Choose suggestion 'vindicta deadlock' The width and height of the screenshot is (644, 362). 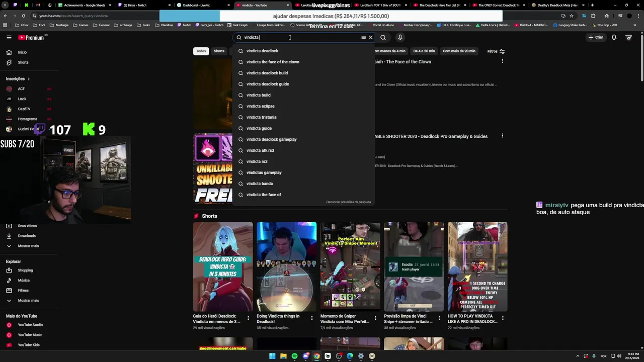point(303,51)
